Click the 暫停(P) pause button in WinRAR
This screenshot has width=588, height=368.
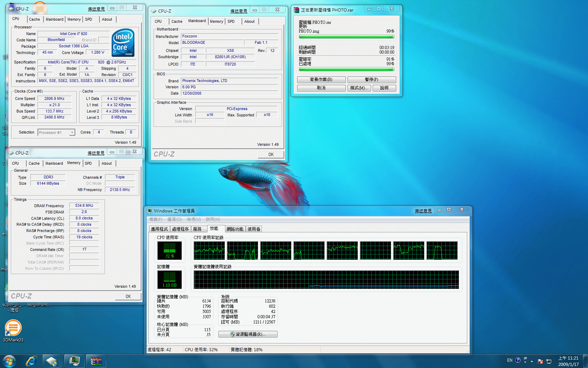(x=371, y=80)
